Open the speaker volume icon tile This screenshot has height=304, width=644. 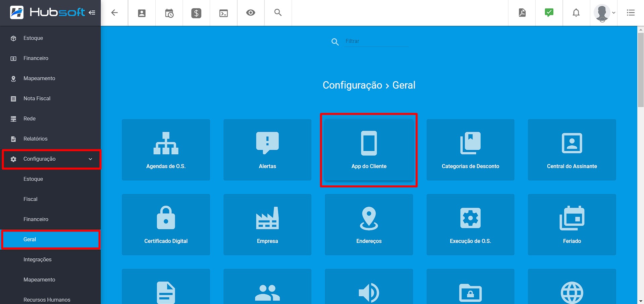pyautogui.click(x=369, y=287)
